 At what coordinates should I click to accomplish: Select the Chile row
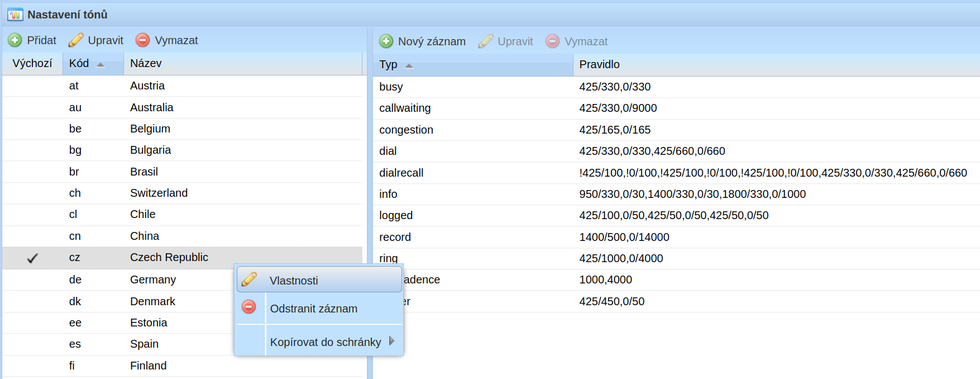(183, 215)
